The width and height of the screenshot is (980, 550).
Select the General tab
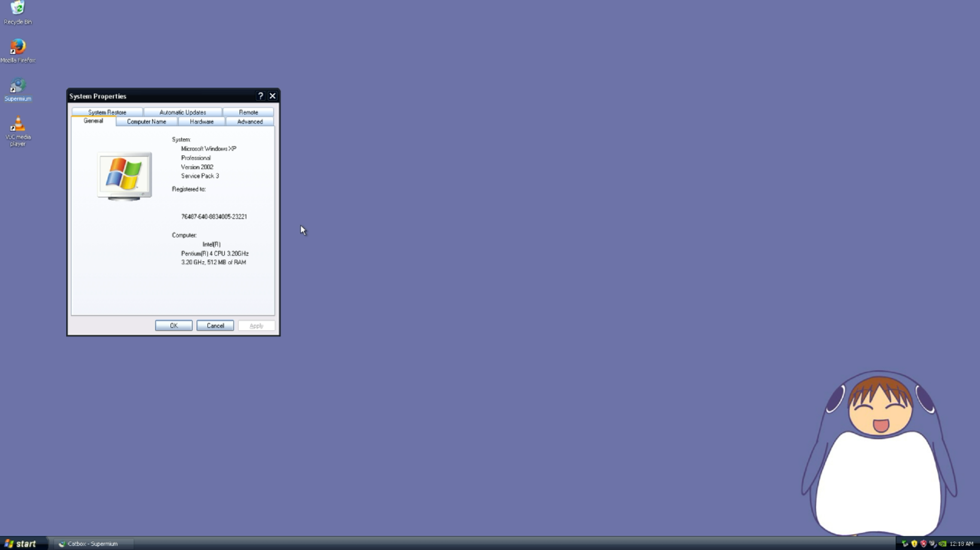click(x=93, y=121)
